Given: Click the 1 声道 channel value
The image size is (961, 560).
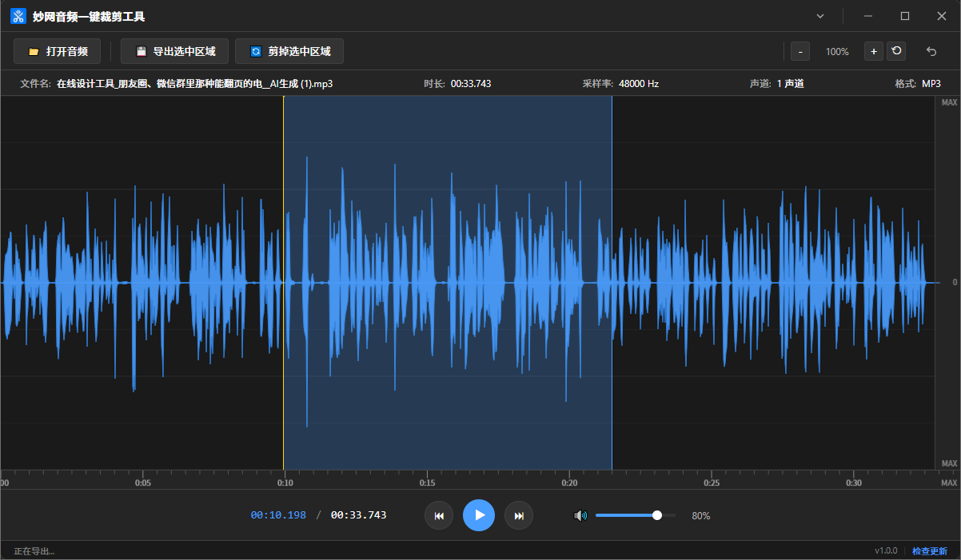Looking at the screenshot, I should point(790,84).
